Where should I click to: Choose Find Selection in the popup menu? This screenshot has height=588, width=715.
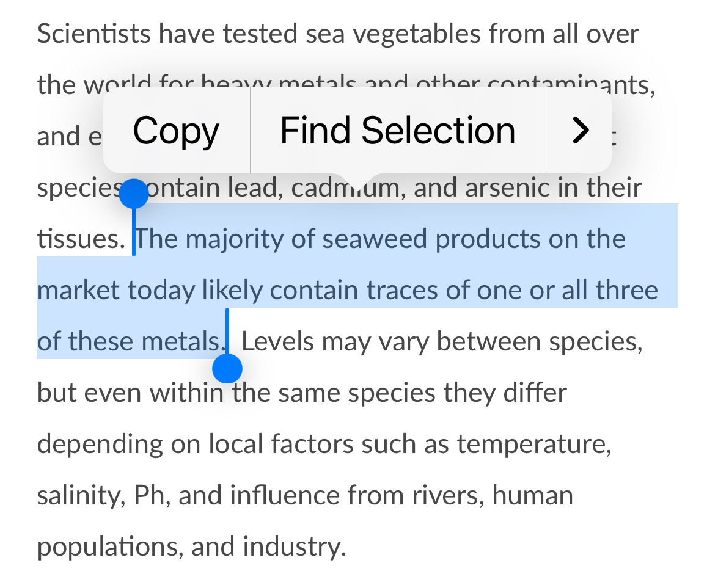coord(397,131)
